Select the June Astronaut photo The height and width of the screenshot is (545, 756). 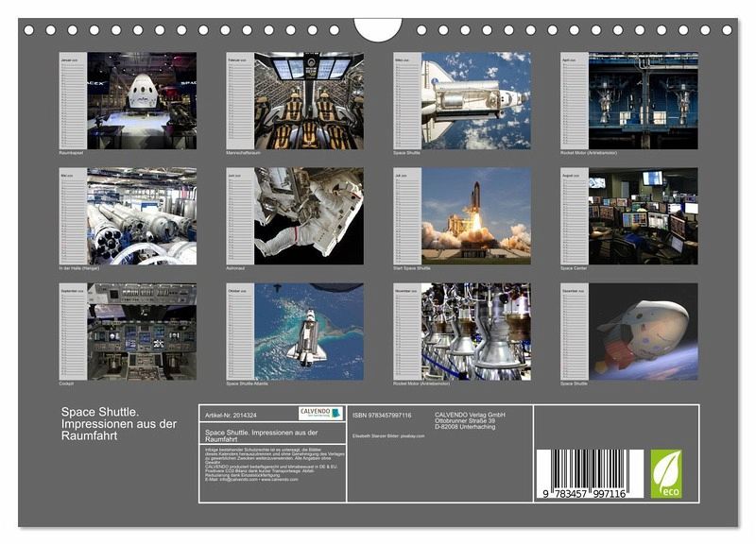[x=308, y=216]
